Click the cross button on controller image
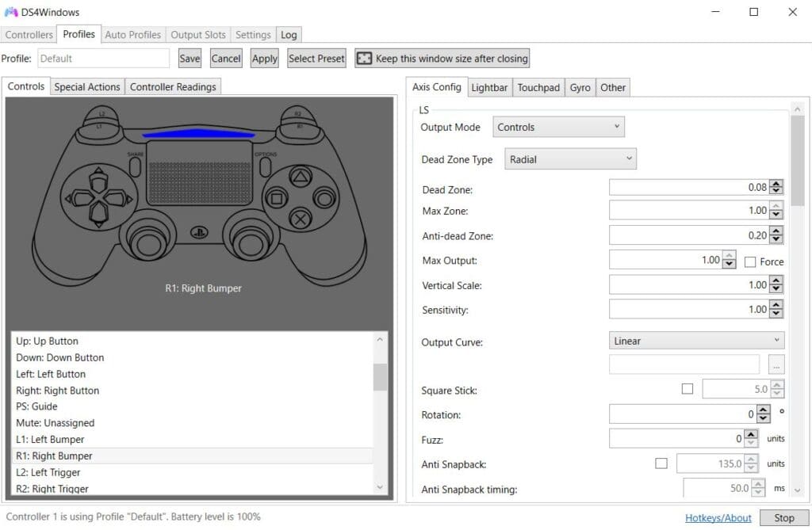The image size is (812, 530). click(300, 219)
